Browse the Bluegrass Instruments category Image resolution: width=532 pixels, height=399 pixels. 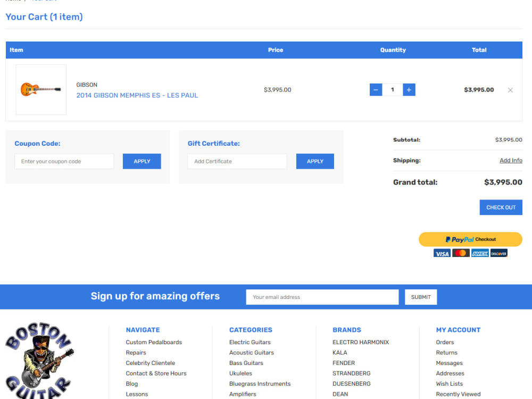point(260,384)
